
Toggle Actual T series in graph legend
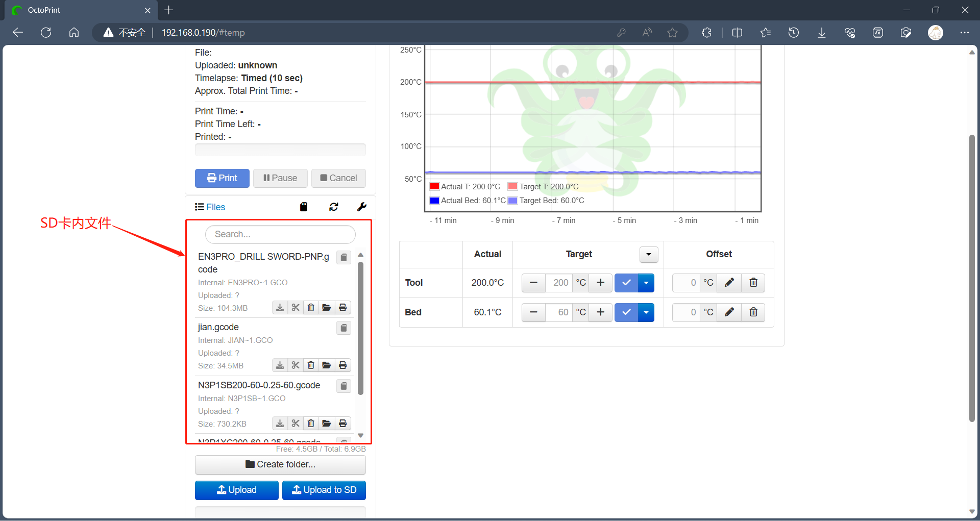coord(465,187)
